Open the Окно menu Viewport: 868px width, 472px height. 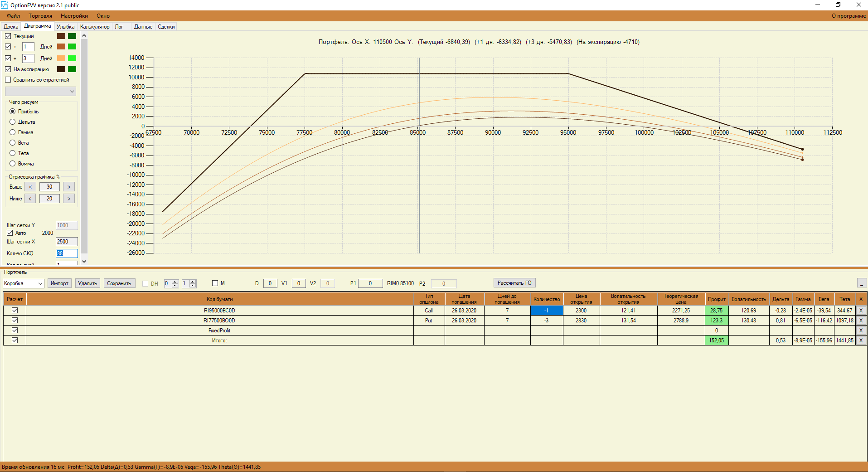[103, 16]
